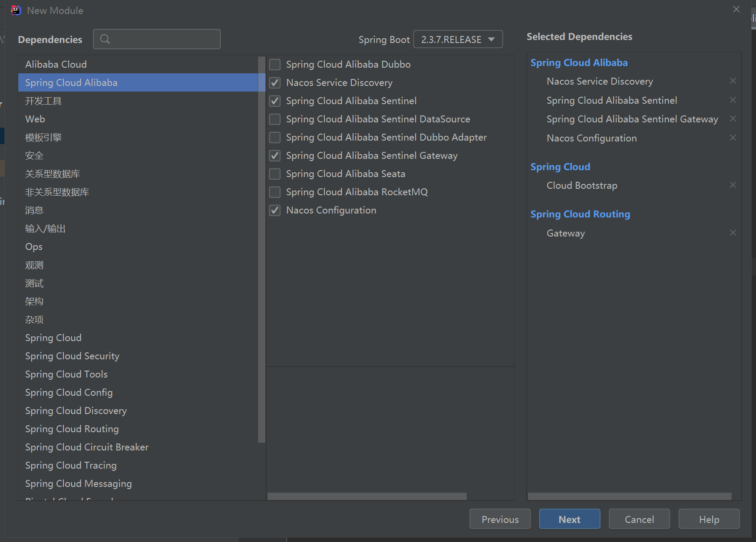756x542 pixels.
Task: Click Gateway in selected dependencies
Action: 566,233
